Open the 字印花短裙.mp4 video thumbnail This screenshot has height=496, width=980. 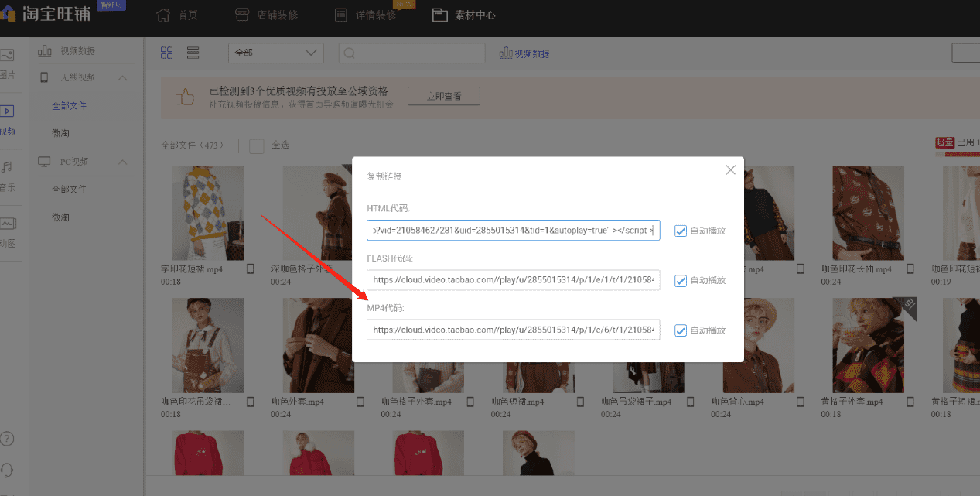207,212
